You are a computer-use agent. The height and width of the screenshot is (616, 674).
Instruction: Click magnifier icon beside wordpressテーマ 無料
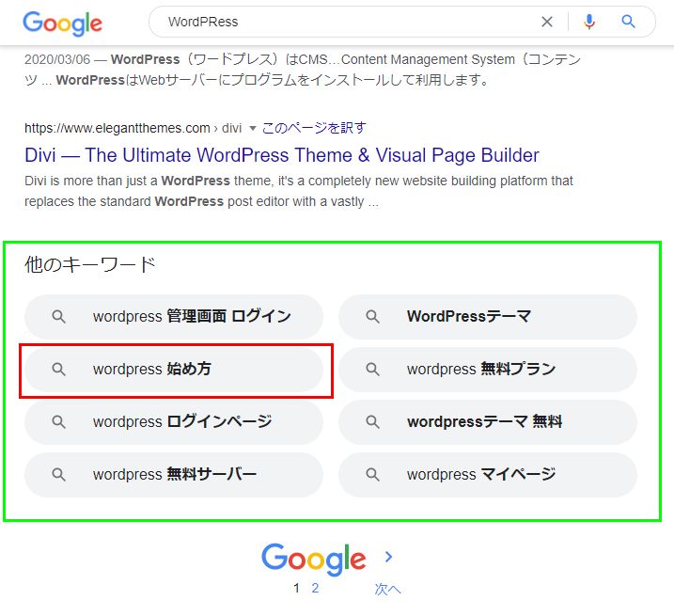tap(372, 422)
